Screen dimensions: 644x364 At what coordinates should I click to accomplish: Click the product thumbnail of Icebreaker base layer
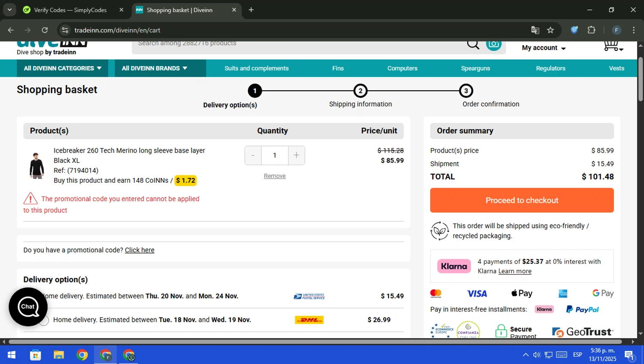(x=36, y=165)
